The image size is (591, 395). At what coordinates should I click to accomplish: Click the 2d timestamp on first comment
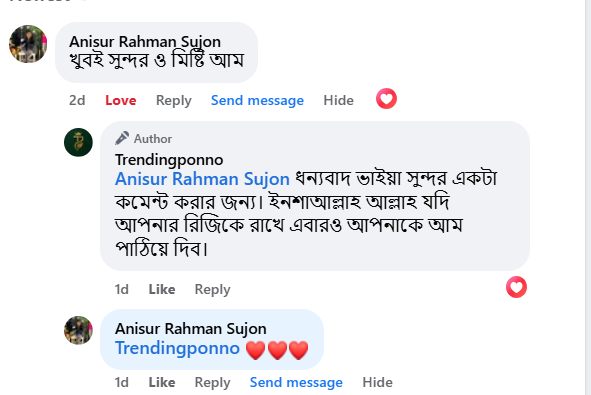pos(77,100)
